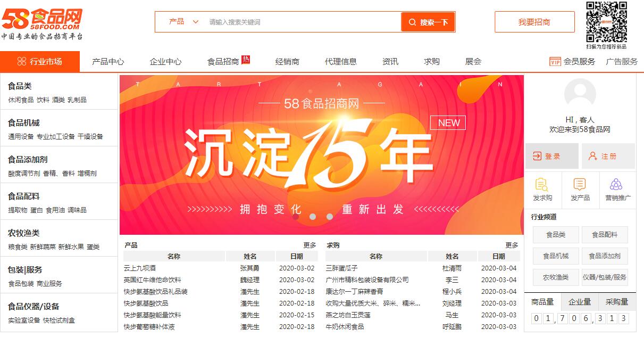Go to 产品中心 tab
The image size is (644, 337).
point(108,62)
